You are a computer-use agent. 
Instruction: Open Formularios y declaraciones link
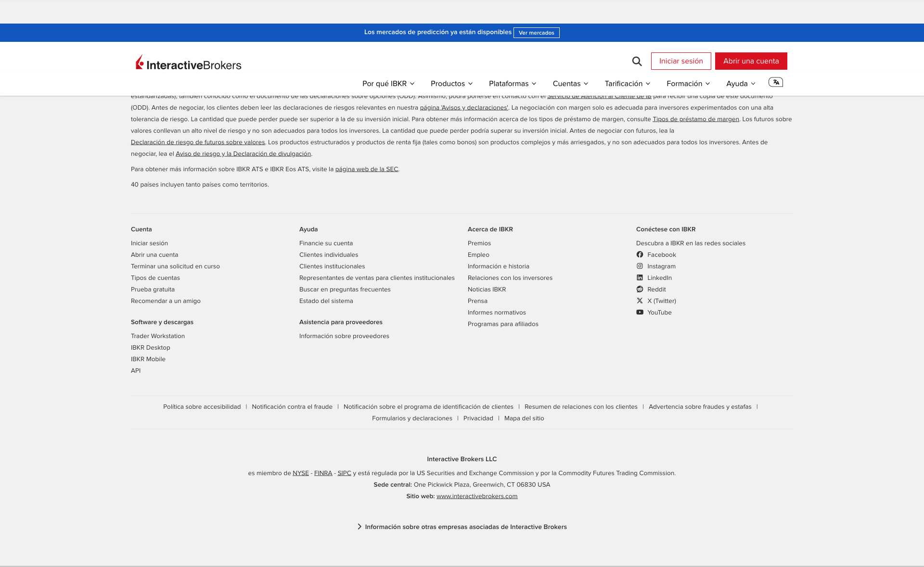pyautogui.click(x=412, y=418)
